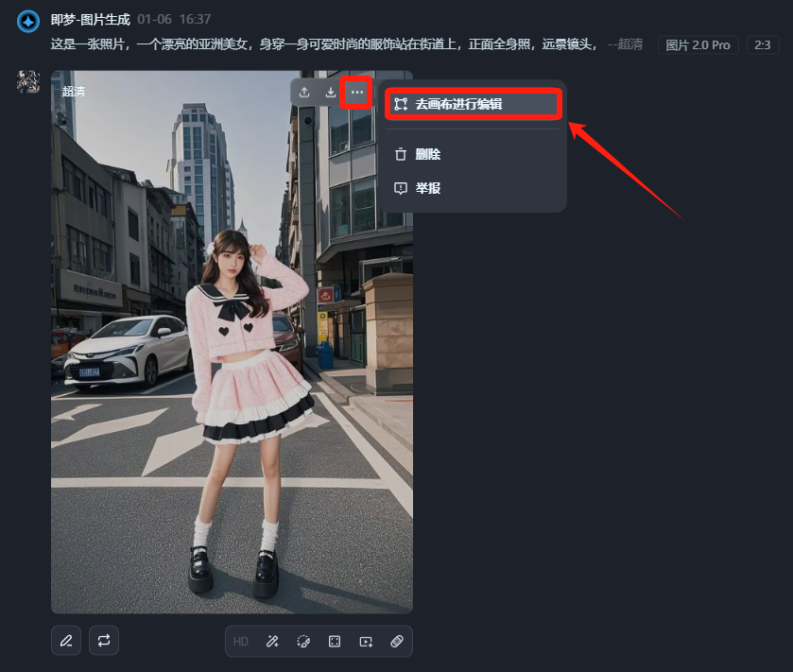793x672 pixels.
Task: Select 删除 to delete the image
Action: point(427,153)
